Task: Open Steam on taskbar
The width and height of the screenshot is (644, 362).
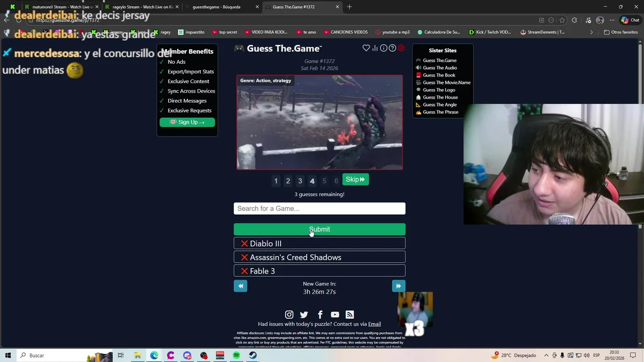Action: pyautogui.click(x=253, y=355)
